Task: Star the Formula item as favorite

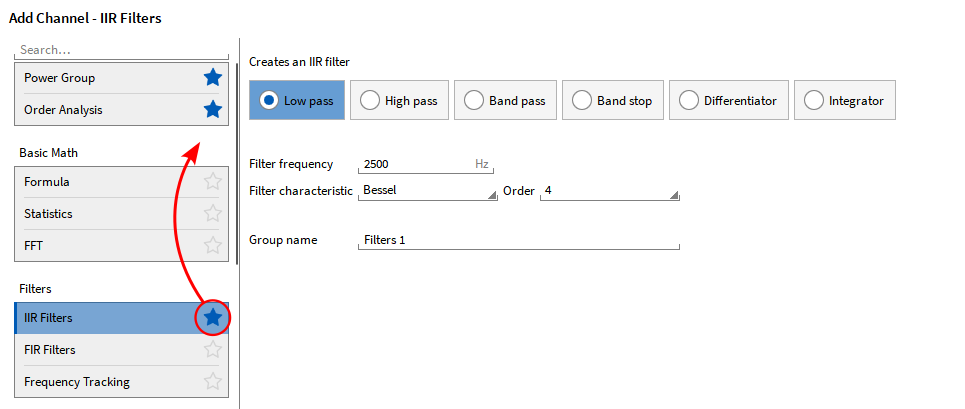Action: (212, 182)
